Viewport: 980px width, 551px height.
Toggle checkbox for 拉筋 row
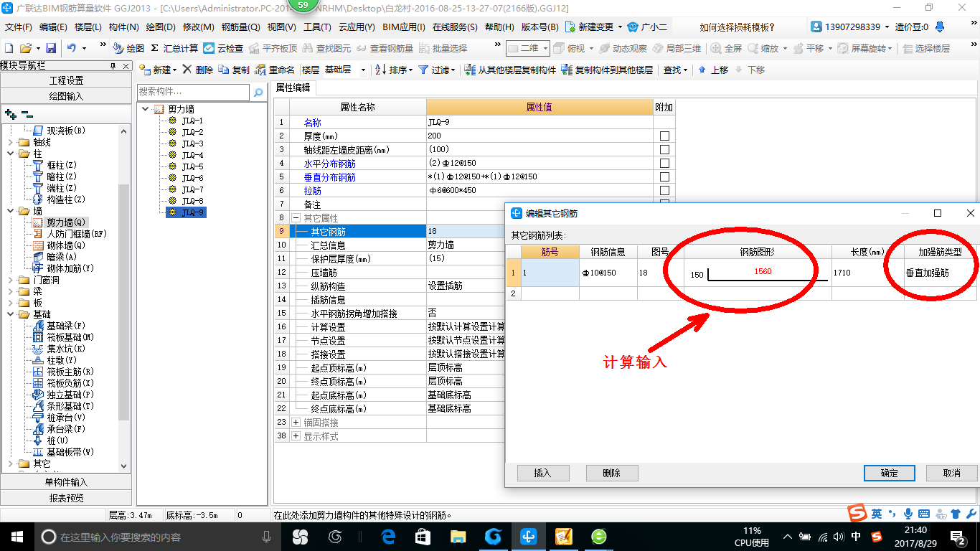[x=664, y=190]
